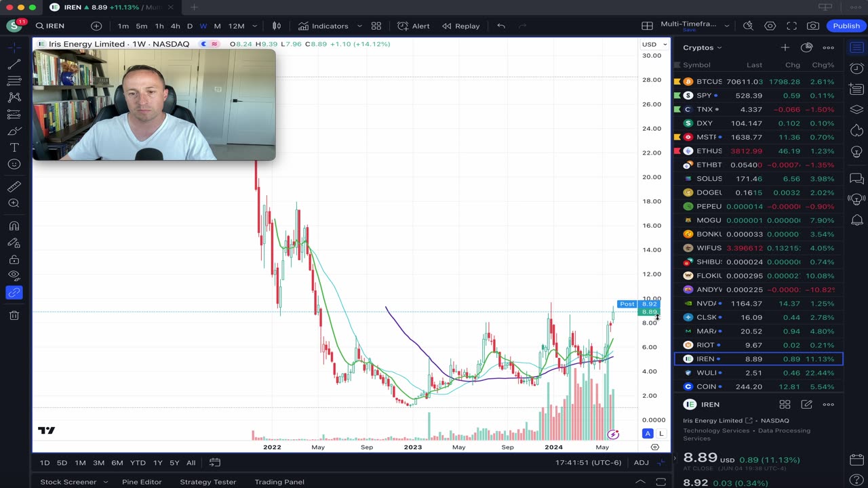
Task: Switch to the M monthly timeframe
Action: tap(217, 26)
